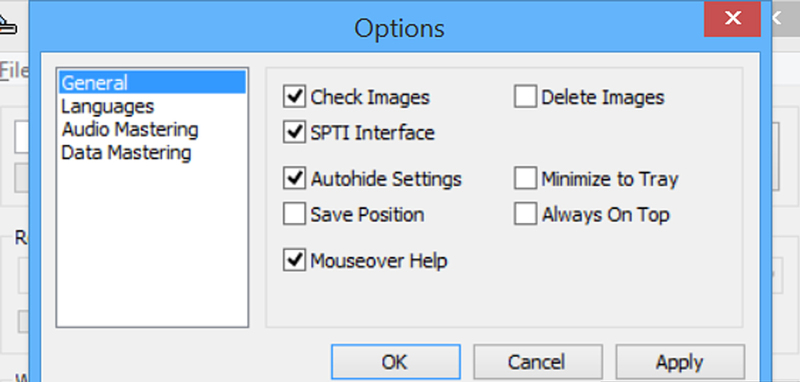Click the Options dialog title bar
This screenshot has width=800, height=382.
pos(399,28)
